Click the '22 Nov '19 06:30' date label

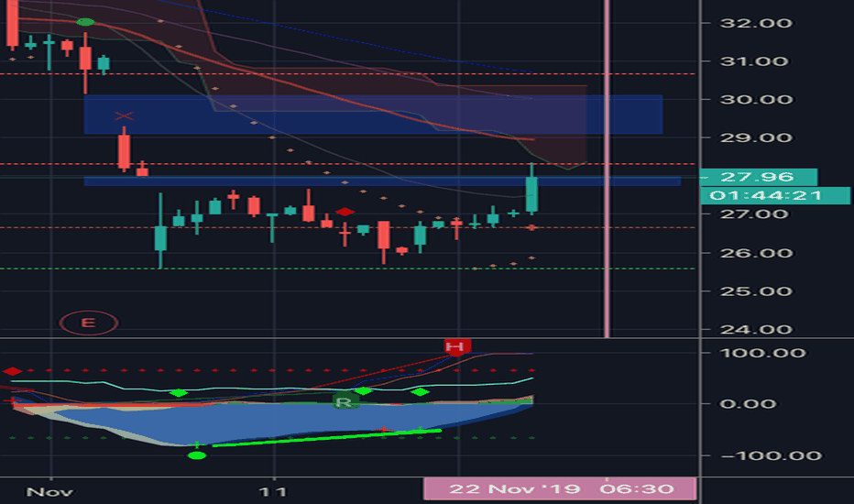(561, 488)
